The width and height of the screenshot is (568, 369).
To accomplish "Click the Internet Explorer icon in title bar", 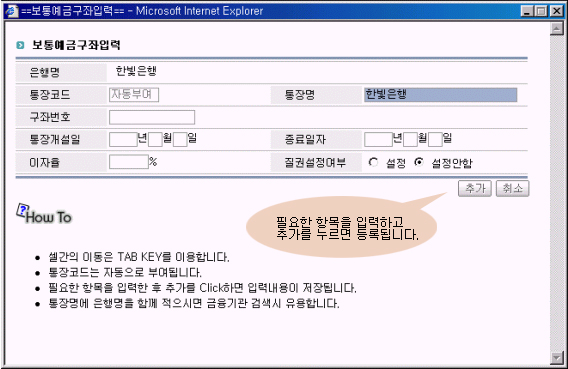I will click(11, 11).
